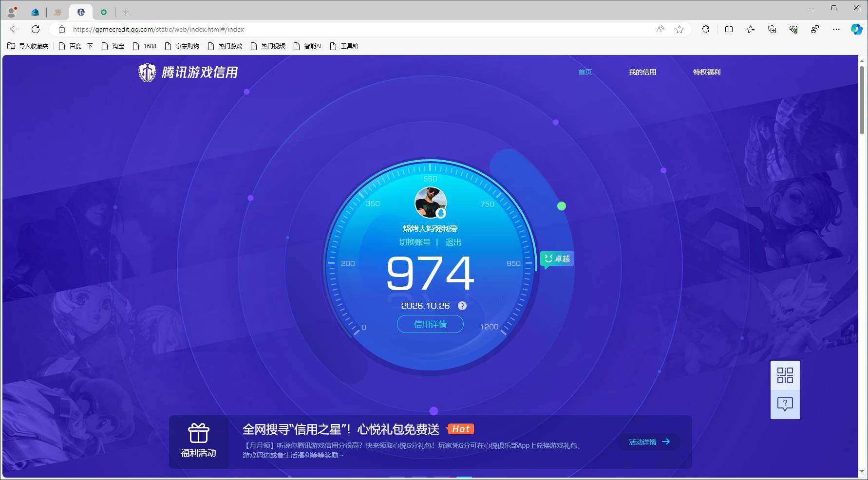868x480 pixels.
Task: Open a new browser tab
Action: coord(126,12)
